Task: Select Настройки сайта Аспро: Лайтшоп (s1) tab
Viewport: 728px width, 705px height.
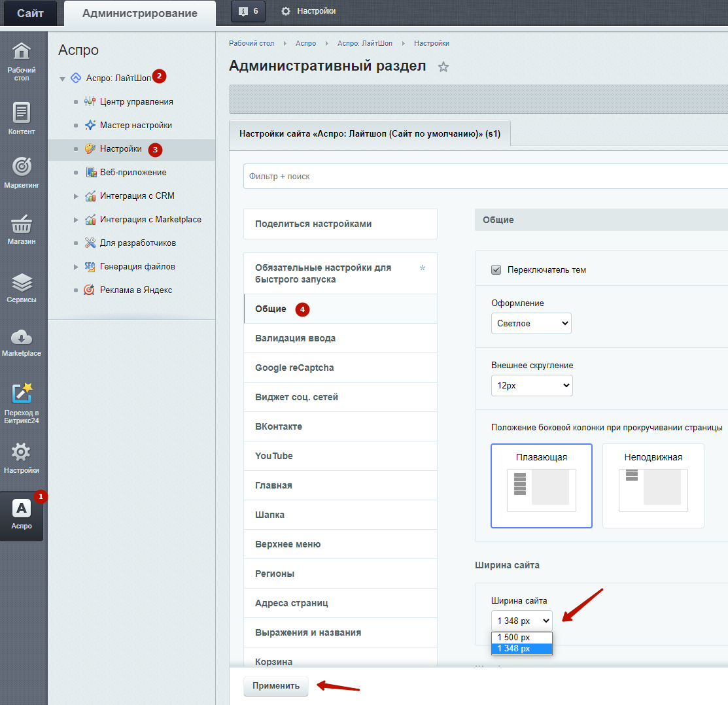Action: [370, 133]
